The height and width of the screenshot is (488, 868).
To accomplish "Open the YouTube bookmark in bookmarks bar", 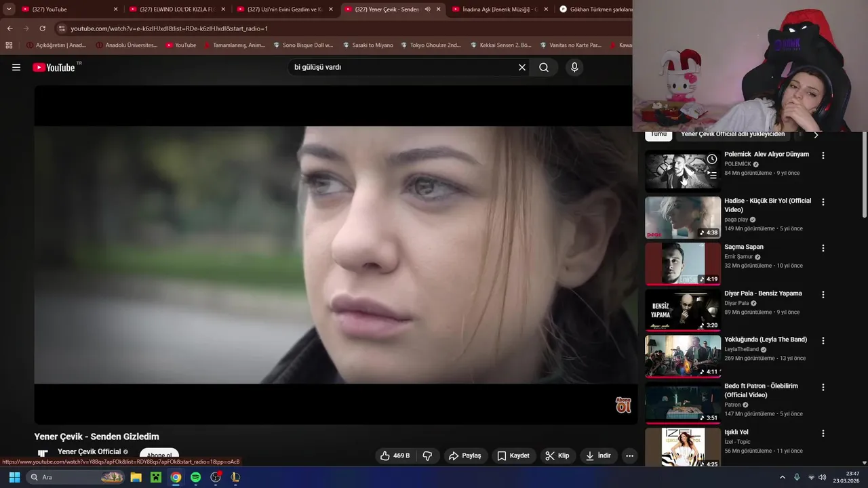I will click(181, 45).
